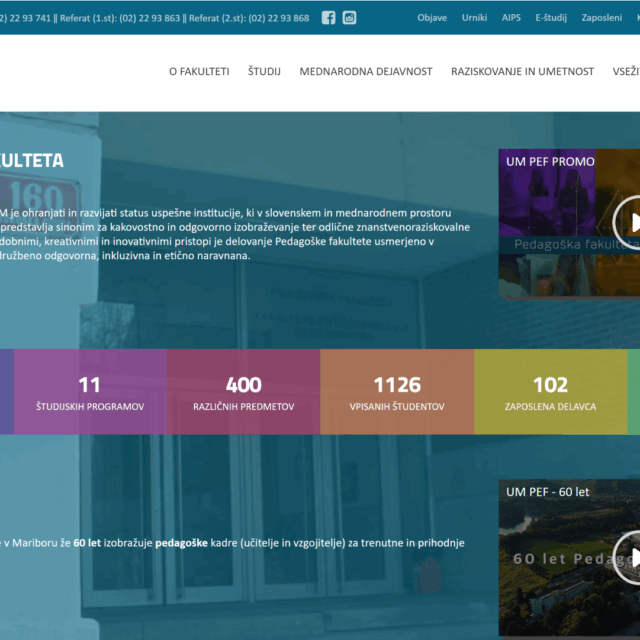Open the Zaposleni top link
Screen dimensions: 640x640
[602, 18]
